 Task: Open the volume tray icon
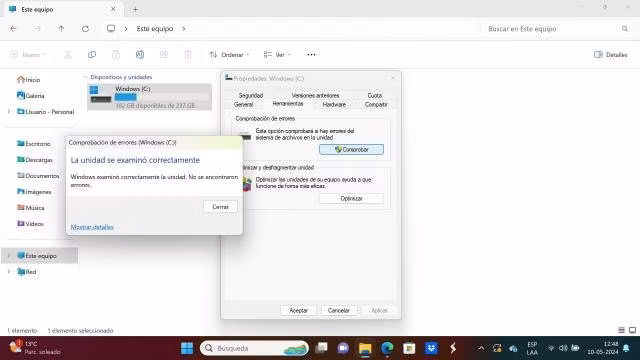point(563,348)
